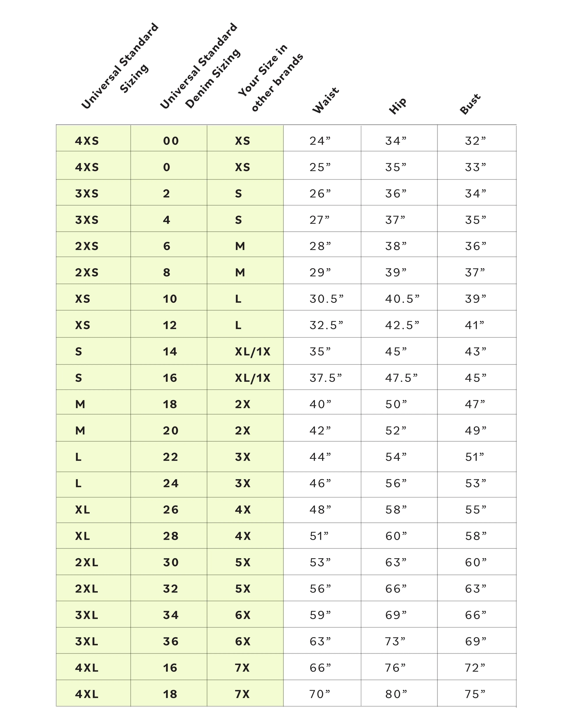Select the denim size 26 cell
The height and width of the screenshot is (728, 582).
[171, 510]
